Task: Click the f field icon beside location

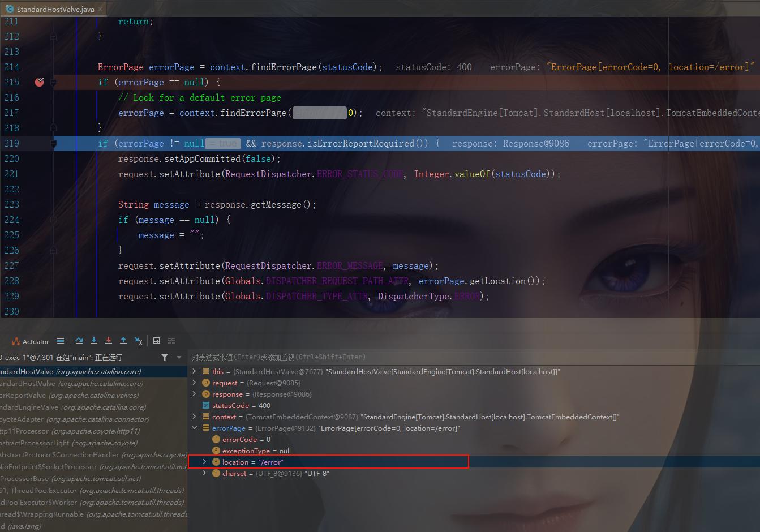Action: click(216, 462)
